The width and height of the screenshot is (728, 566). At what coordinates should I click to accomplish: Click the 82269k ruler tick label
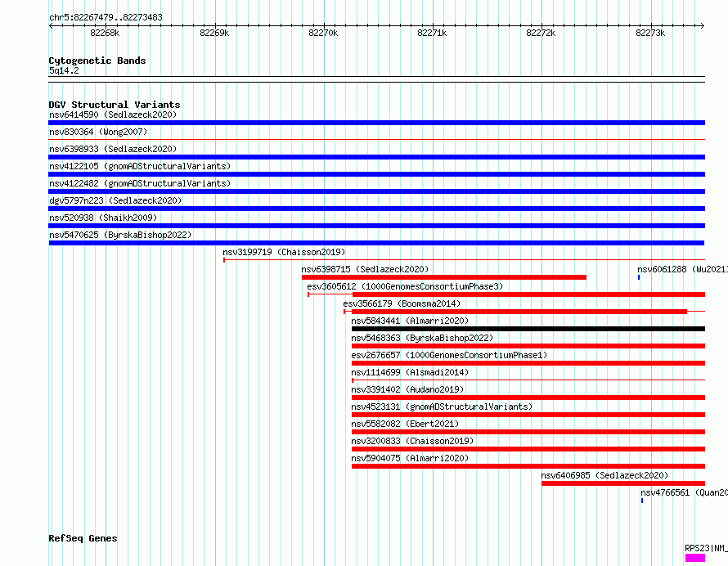tap(214, 33)
